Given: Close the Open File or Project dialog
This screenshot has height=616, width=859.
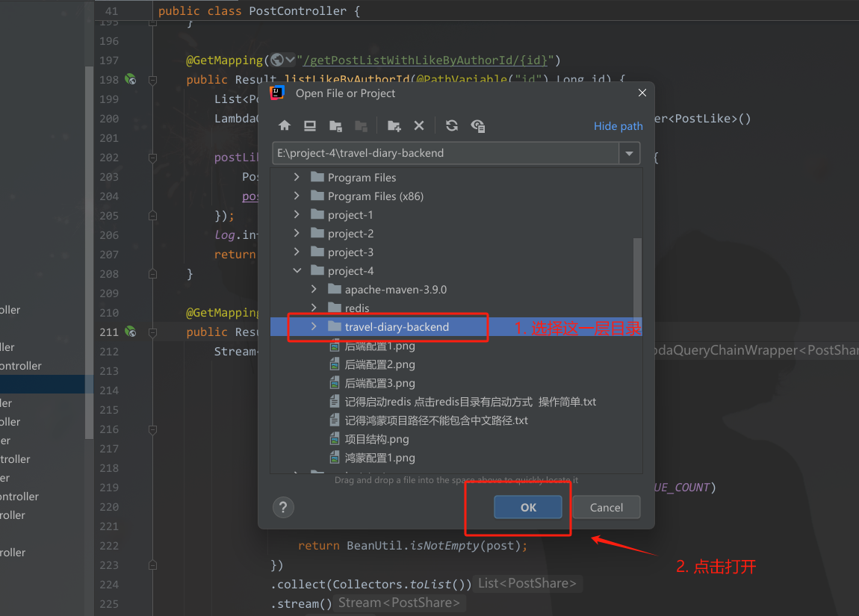Looking at the screenshot, I should point(642,93).
